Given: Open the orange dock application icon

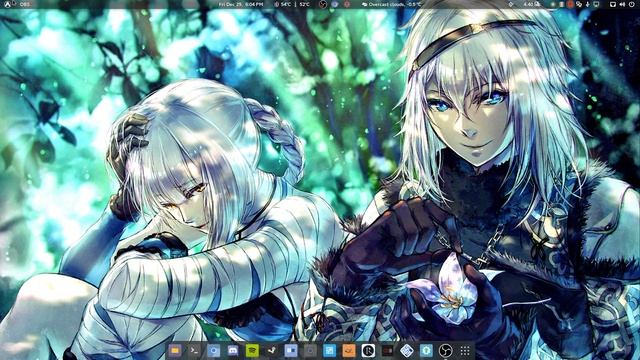Looking at the screenshot, I should [349, 351].
